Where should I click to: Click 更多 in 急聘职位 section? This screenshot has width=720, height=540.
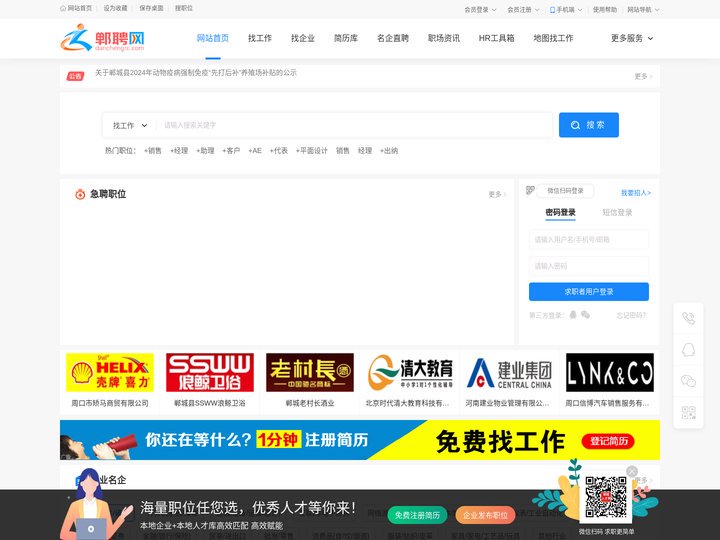(x=497, y=194)
